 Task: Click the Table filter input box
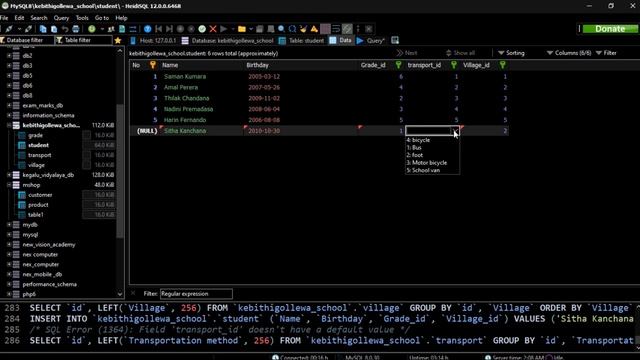coord(84,40)
